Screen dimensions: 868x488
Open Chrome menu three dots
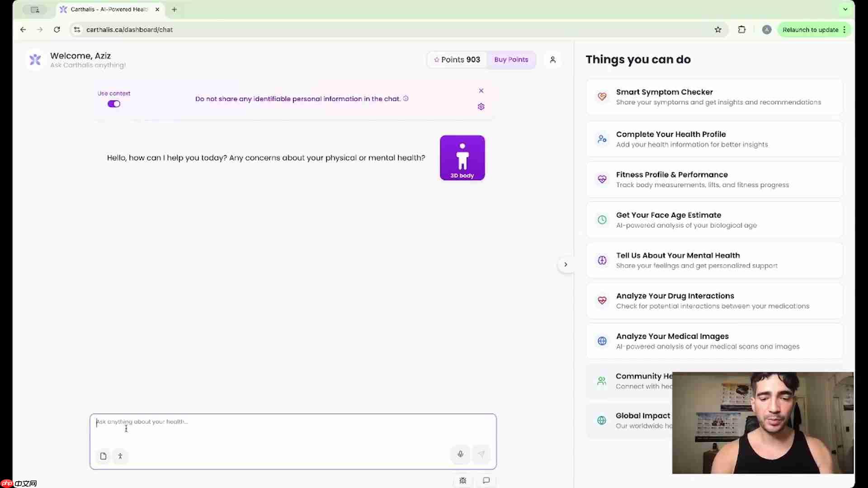[x=844, y=30]
